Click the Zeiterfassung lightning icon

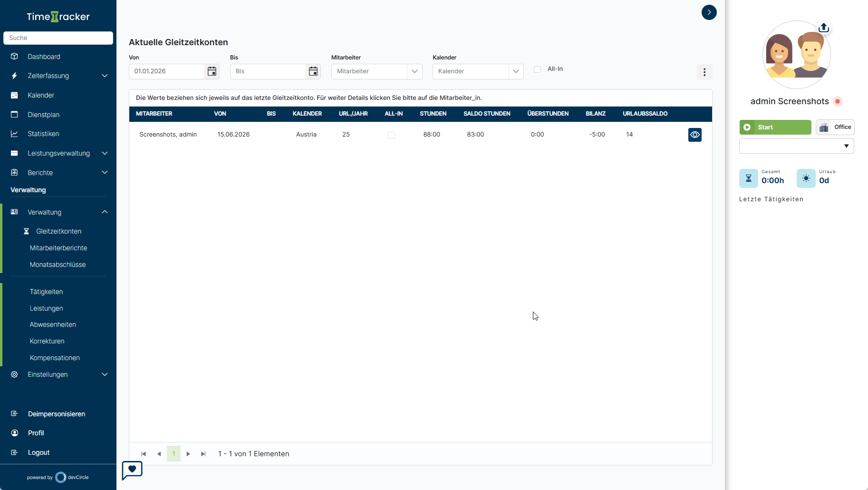14,76
